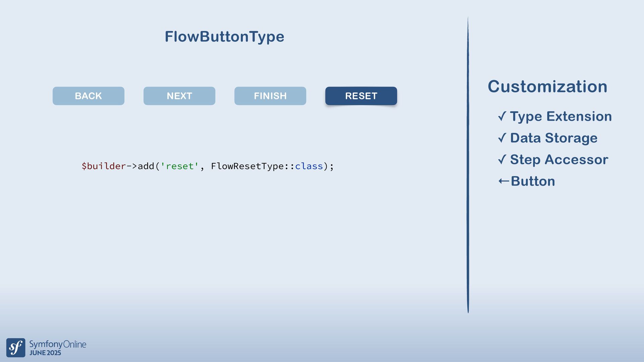Click the left arrow beside Button
This screenshot has height=362, width=644.
pos(503,181)
